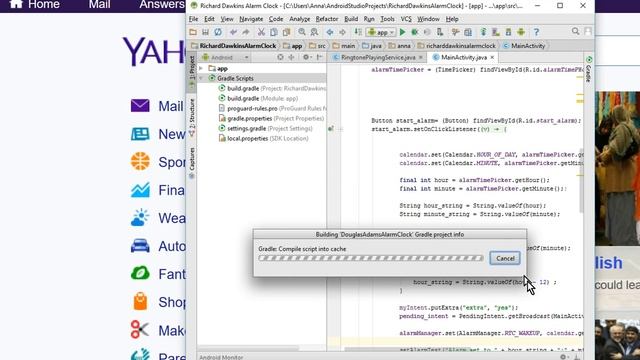Click the Undo arrow icon
Viewport: 640px width, 360px height.
tap(233, 32)
